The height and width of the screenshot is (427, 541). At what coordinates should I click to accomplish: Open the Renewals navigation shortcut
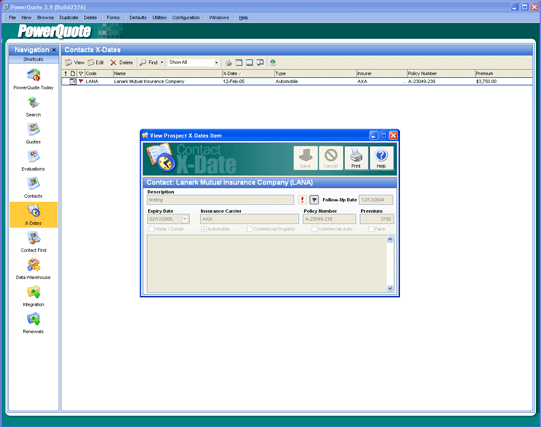click(33, 324)
